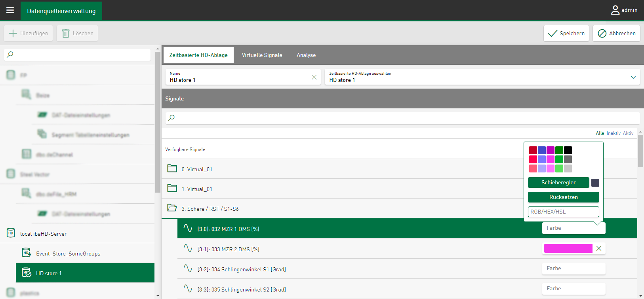Expand the 0. Virtual_01 folder

coord(172,168)
